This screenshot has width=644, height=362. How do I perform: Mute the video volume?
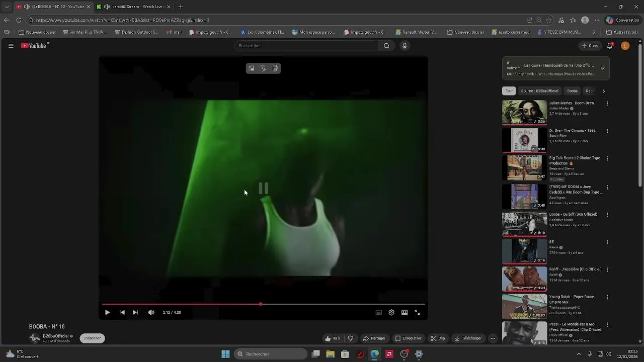[151, 312]
